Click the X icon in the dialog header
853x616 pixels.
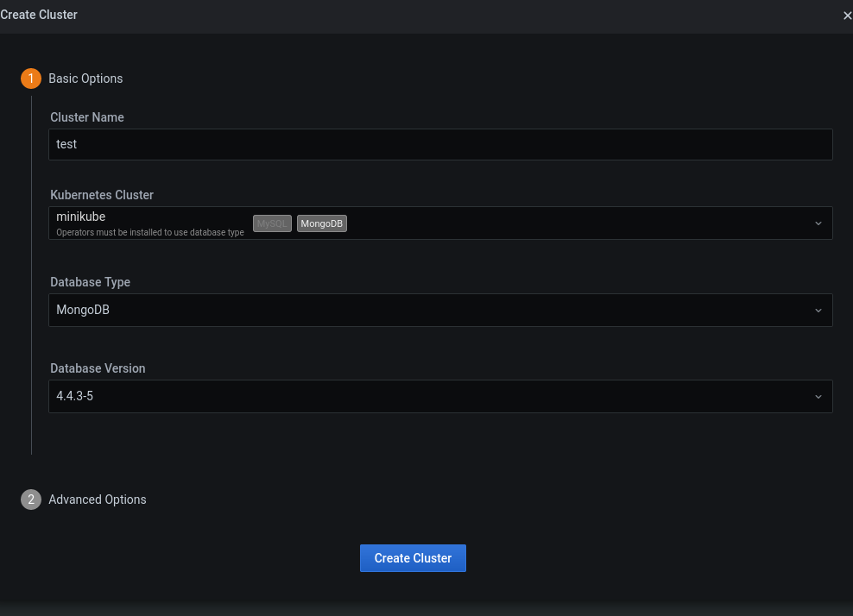[x=847, y=15]
